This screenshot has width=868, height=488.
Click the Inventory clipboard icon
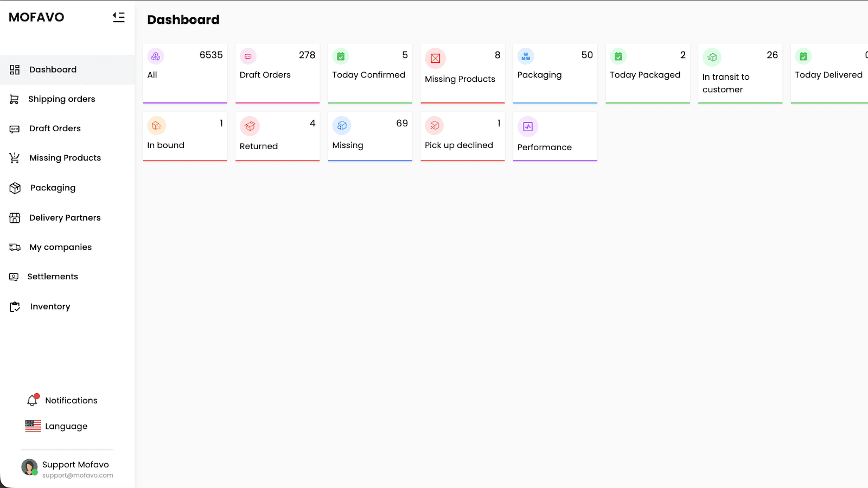click(15, 307)
